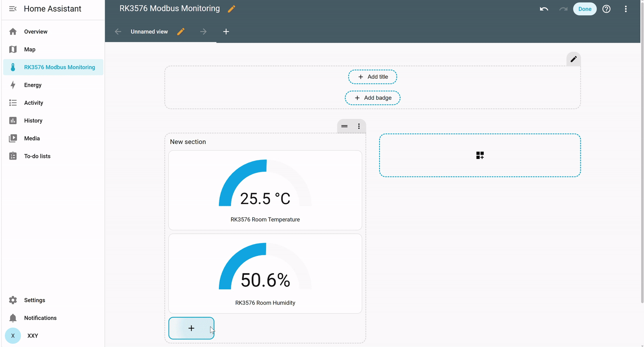The image size is (644, 347).
Task: Add a card with the plus button
Action: 192,328
